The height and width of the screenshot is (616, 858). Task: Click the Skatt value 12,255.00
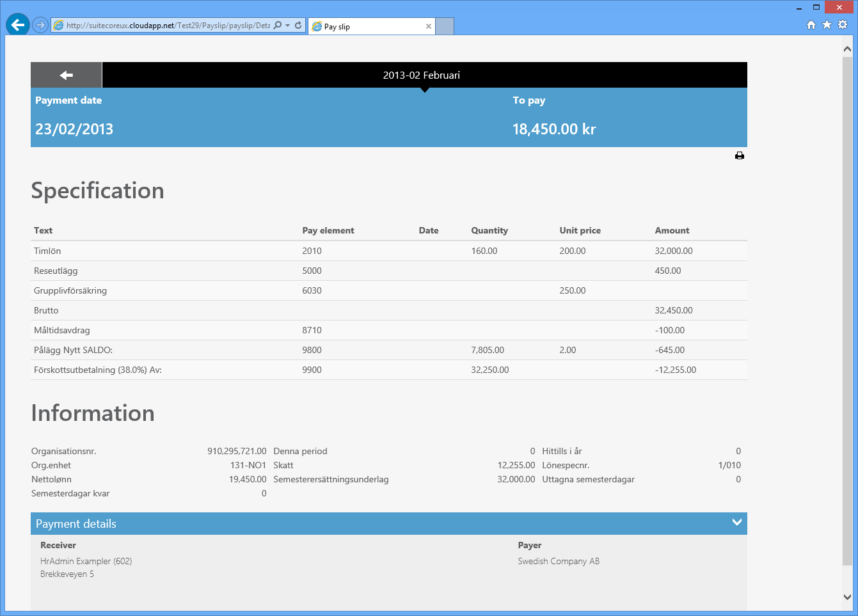[516, 465]
